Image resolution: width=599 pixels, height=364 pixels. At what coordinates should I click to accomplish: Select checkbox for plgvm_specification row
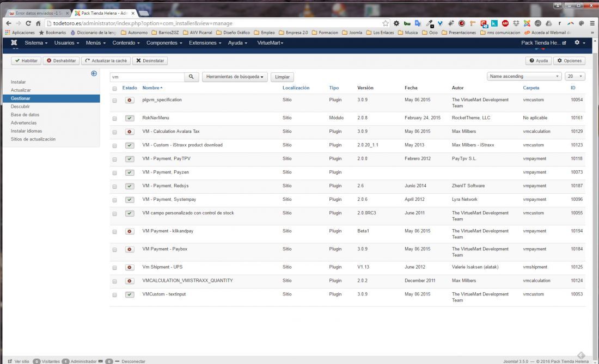click(x=114, y=101)
